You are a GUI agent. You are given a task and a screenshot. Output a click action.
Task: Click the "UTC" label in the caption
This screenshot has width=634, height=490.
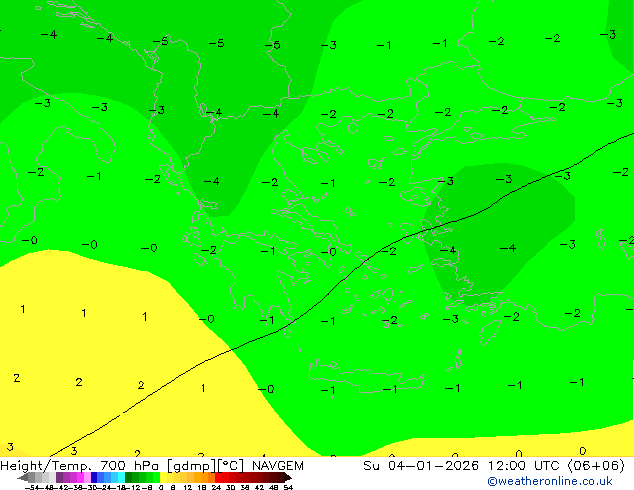(548, 466)
